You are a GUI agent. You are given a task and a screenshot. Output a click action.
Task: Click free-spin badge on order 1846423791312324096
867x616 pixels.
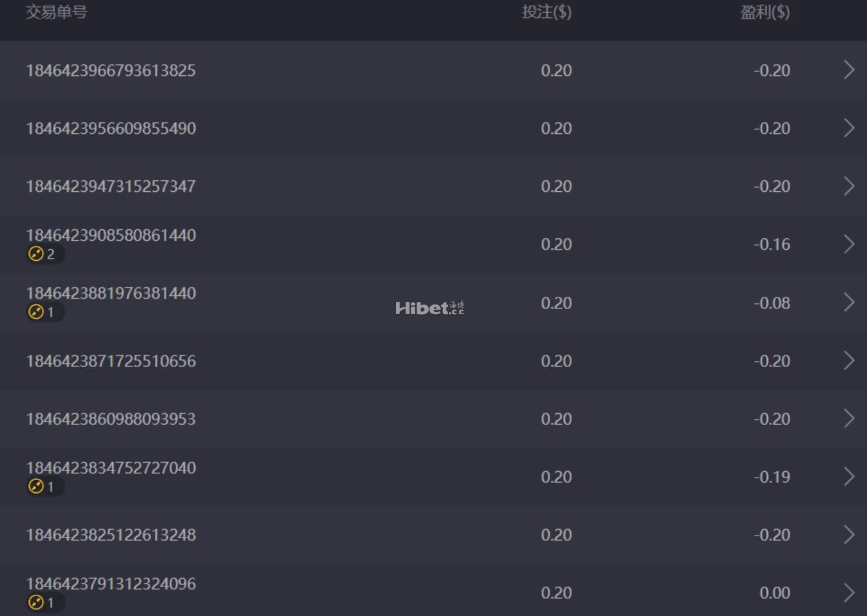point(44,602)
